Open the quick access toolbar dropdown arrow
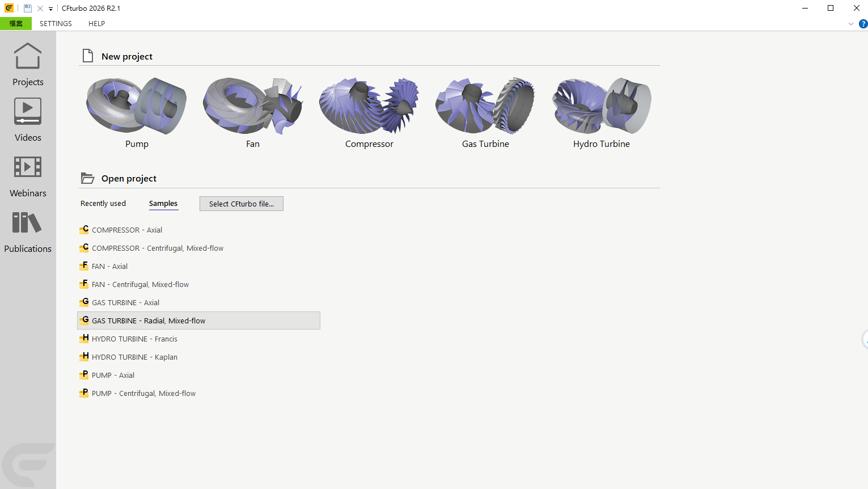This screenshot has width=868, height=489. (x=50, y=9)
